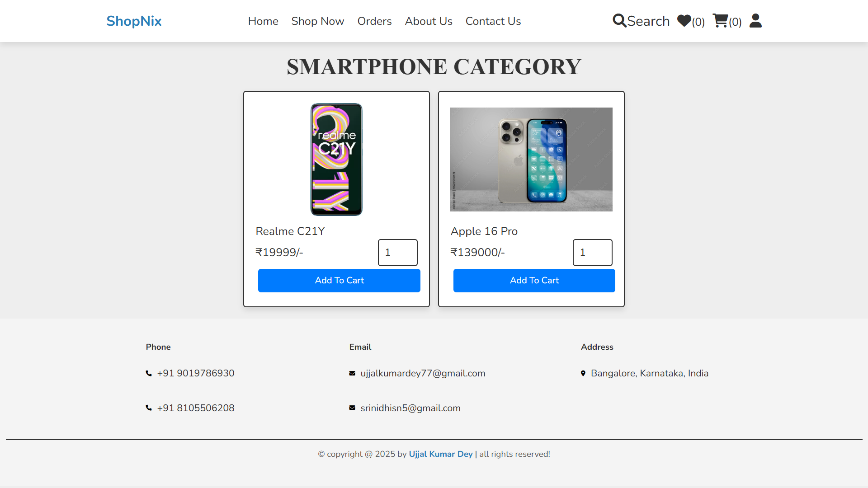Open the Shop Now page

[x=318, y=21]
